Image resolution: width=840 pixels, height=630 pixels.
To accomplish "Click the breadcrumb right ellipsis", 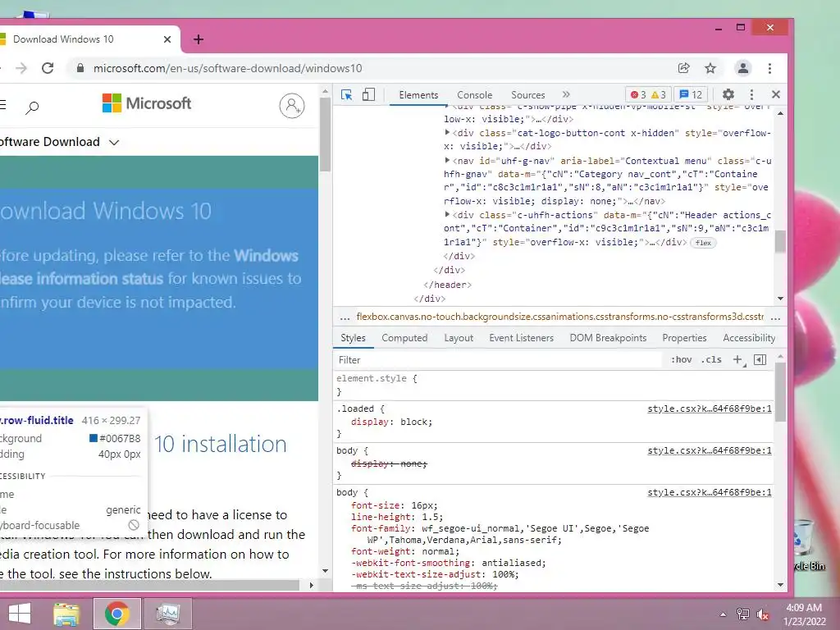I will pos(775,317).
